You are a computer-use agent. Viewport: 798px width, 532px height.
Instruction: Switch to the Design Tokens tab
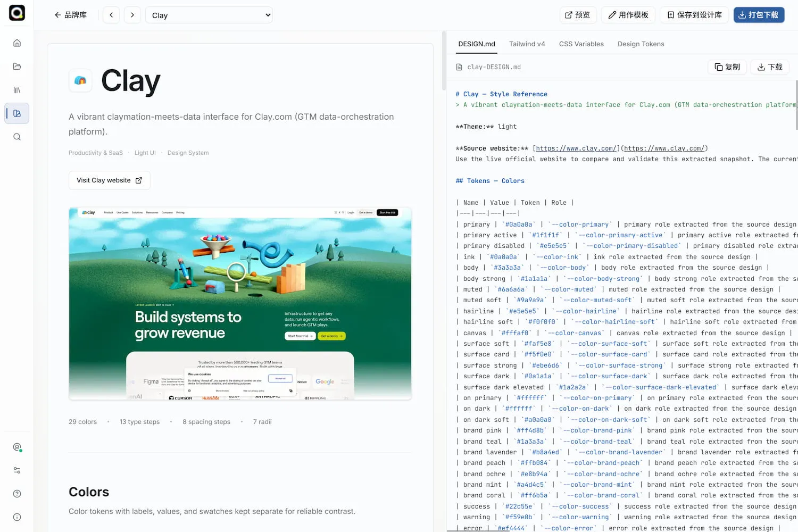click(641, 44)
